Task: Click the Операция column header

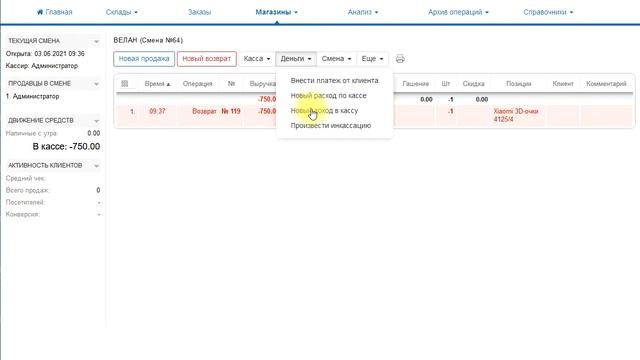Action: [x=198, y=84]
